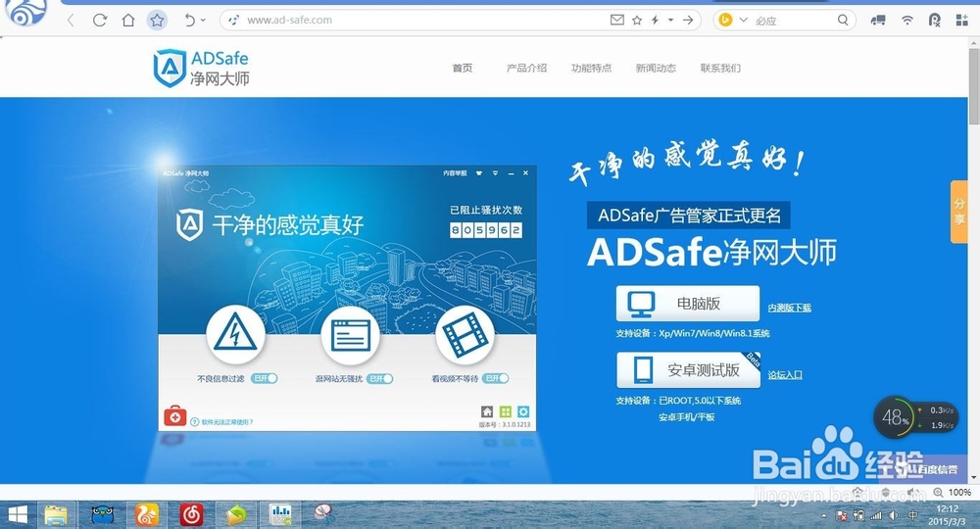
Task: Click the 电脑版 download button
Action: [x=688, y=304]
